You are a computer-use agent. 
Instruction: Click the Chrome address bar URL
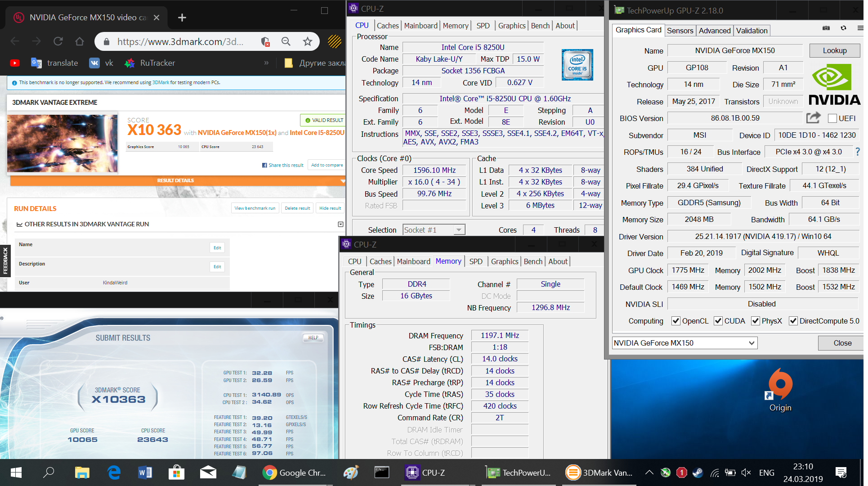click(180, 41)
